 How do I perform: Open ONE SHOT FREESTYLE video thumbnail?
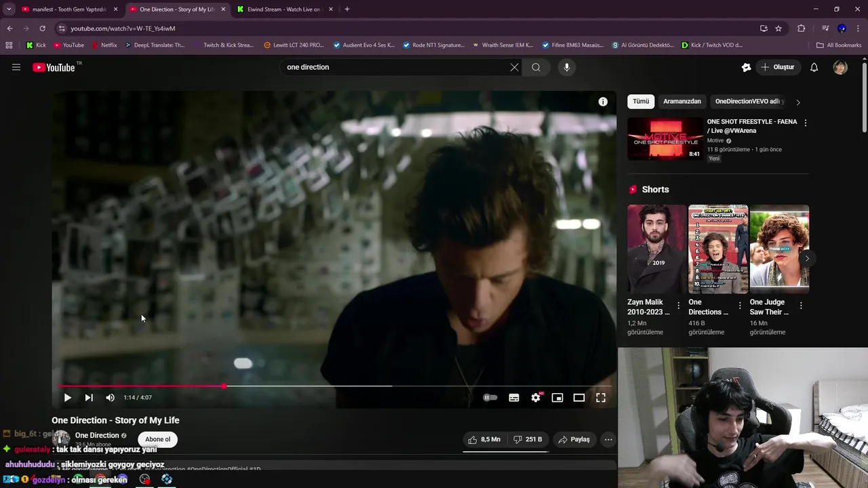pyautogui.click(x=665, y=139)
